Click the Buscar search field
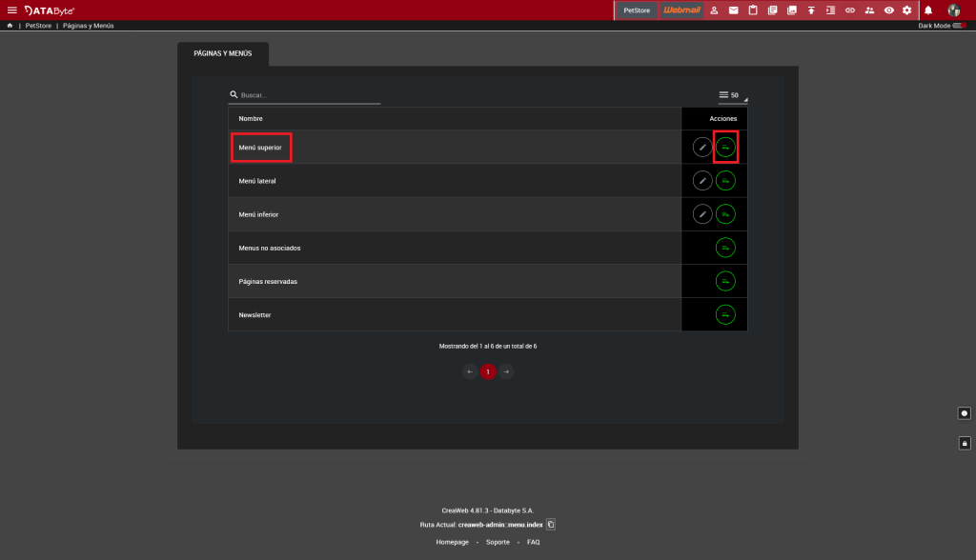 [309, 95]
